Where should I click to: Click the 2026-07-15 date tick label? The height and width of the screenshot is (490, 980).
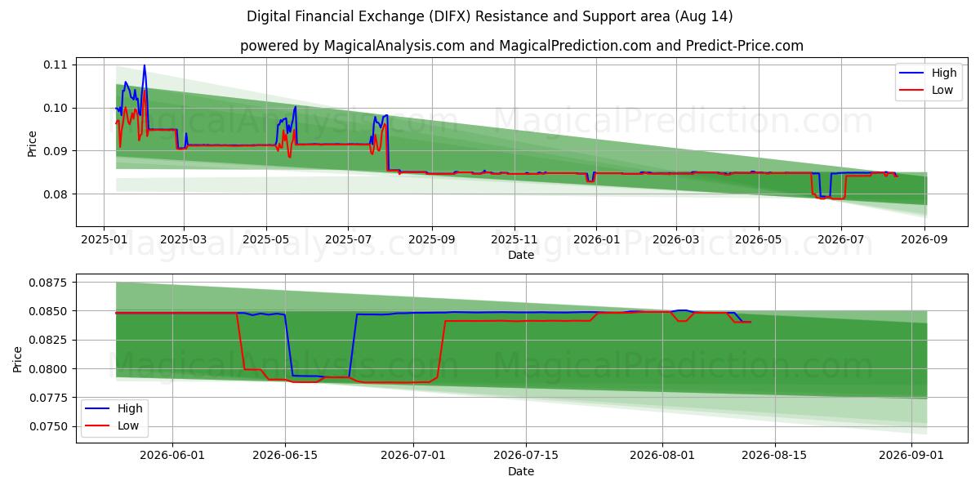coord(524,455)
